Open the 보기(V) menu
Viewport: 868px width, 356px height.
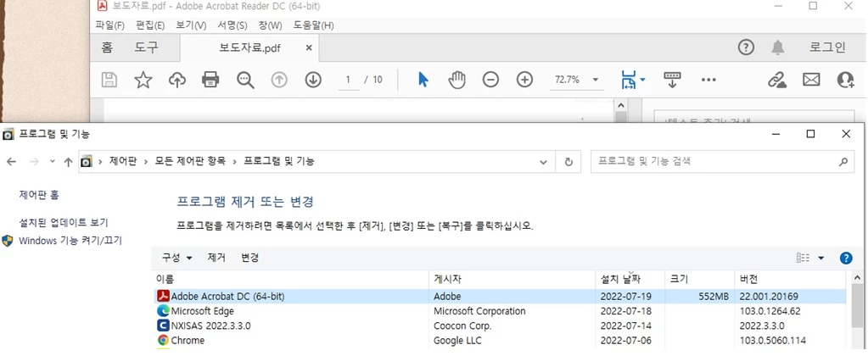(x=191, y=25)
